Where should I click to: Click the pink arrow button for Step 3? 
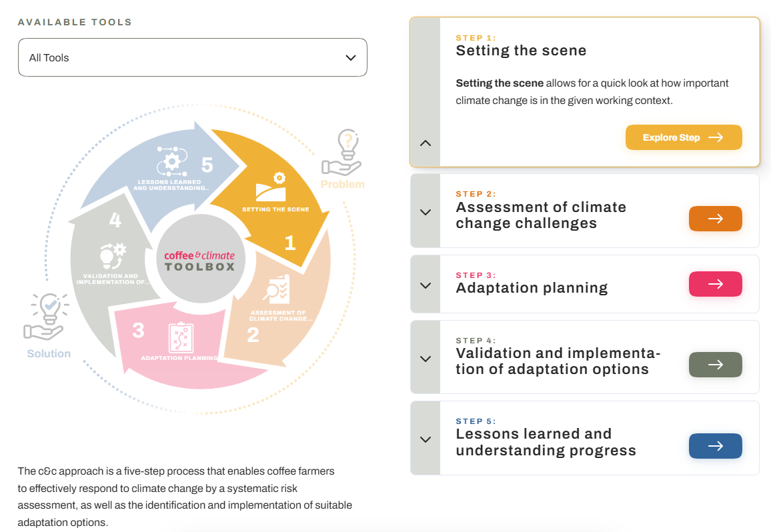pyautogui.click(x=715, y=284)
